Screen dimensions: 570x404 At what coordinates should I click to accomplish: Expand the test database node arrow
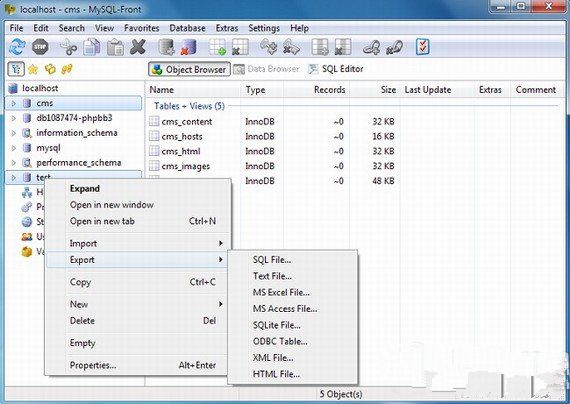pyautogui.click(x=13, y=177)
